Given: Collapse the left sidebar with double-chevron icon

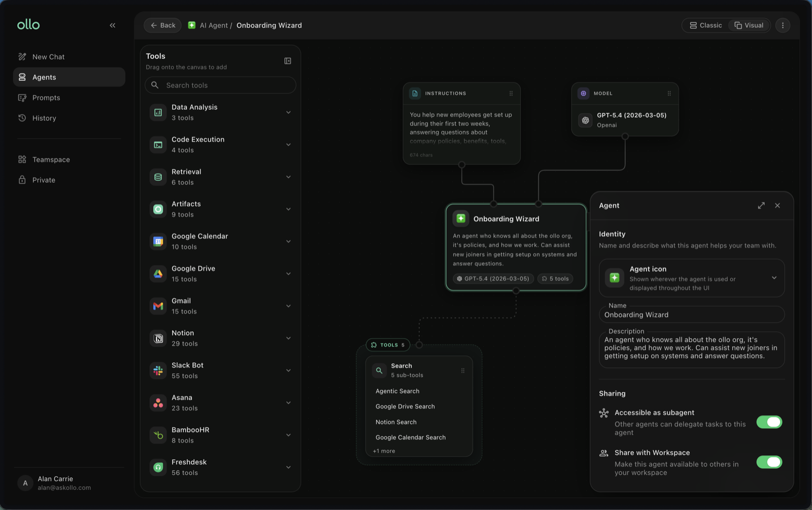Looking at the screenshot, I should point(113,25).
